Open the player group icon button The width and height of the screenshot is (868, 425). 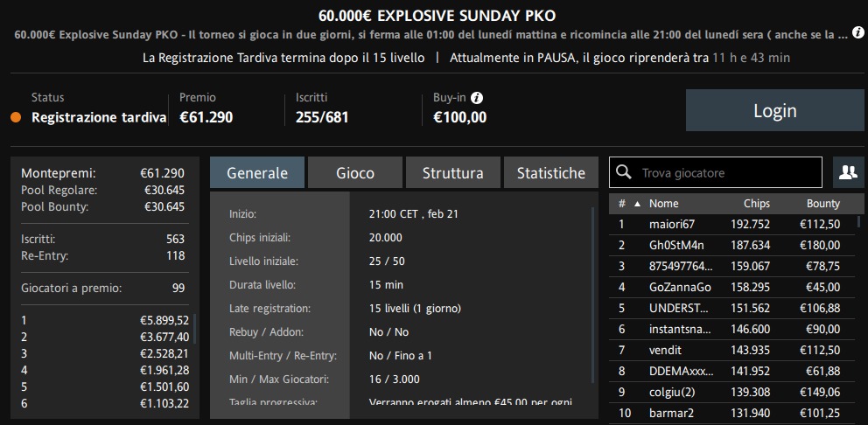[848, 172]
